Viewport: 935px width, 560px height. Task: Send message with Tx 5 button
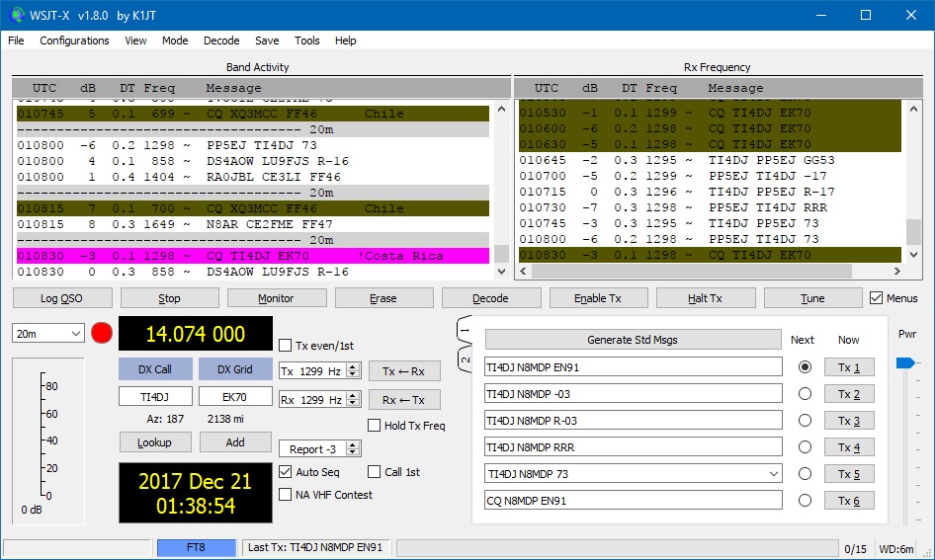point(849,474)
